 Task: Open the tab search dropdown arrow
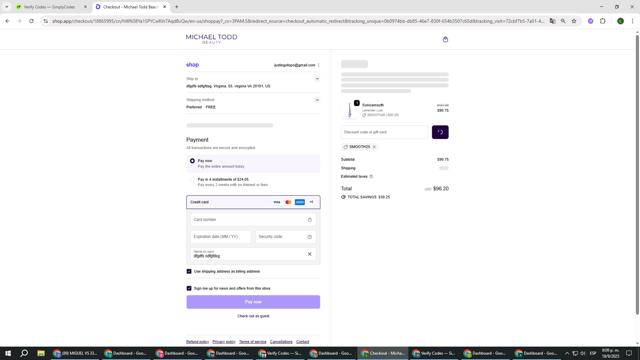click(7, 7)
